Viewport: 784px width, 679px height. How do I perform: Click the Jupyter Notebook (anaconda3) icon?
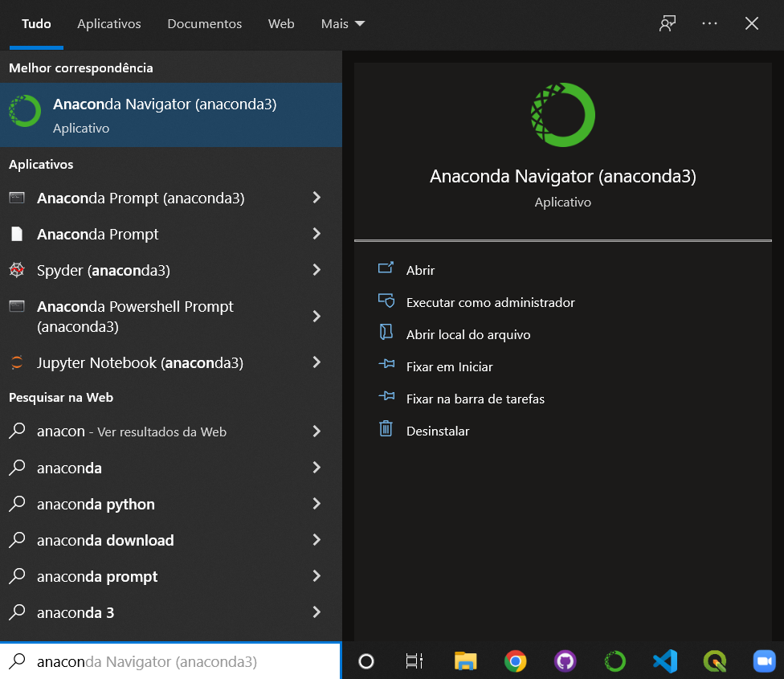tap(17, 362)
